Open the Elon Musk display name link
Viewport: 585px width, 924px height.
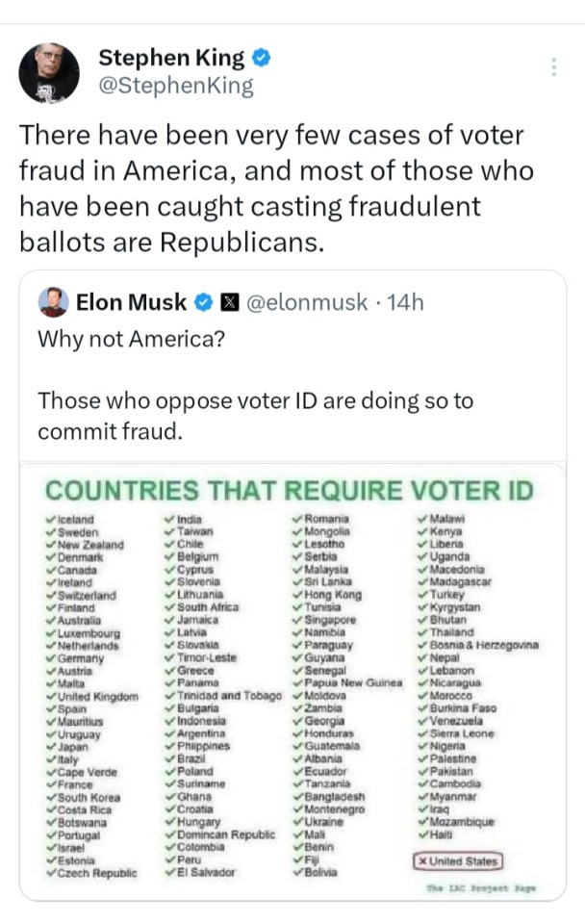point(131,302)
